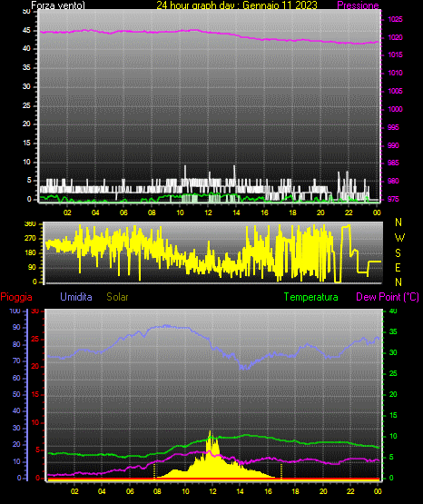Click the Pressione legend label
This screenshot has width=423, height=504.
(358, 5)
